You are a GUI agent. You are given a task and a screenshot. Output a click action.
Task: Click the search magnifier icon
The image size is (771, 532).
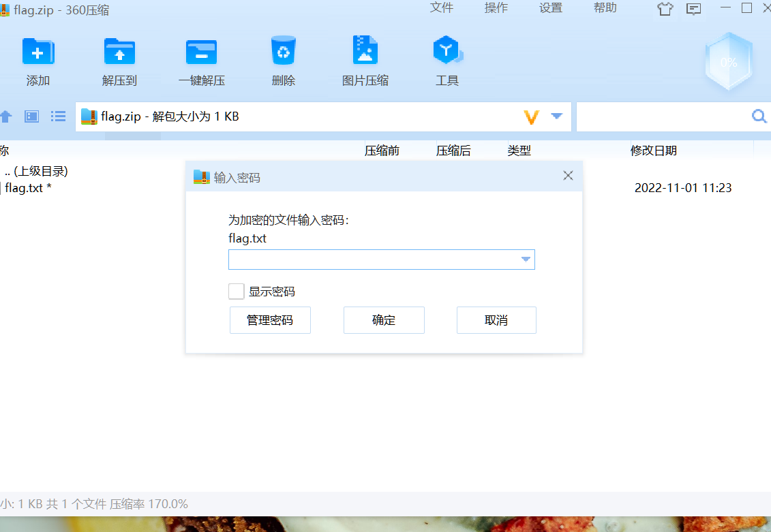point(759,116)
